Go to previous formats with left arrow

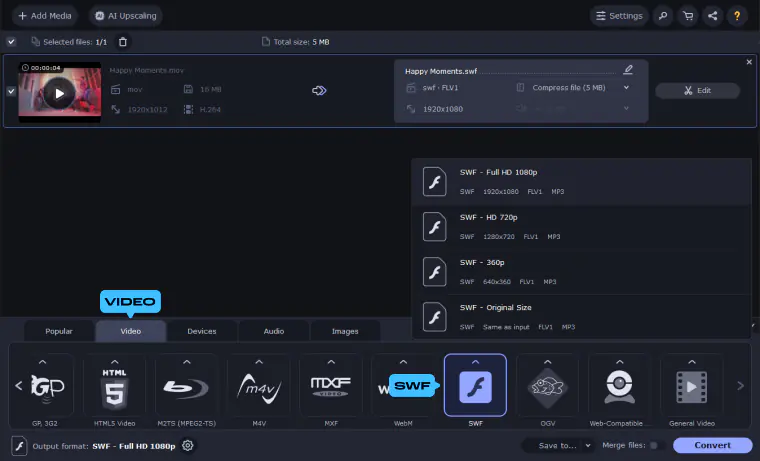pos(19,386)
